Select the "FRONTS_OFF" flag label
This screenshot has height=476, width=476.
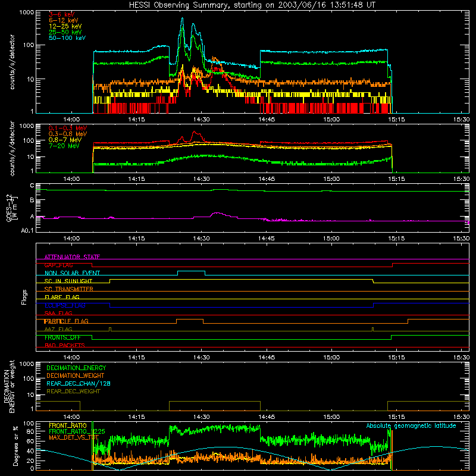tap(62, 337)
